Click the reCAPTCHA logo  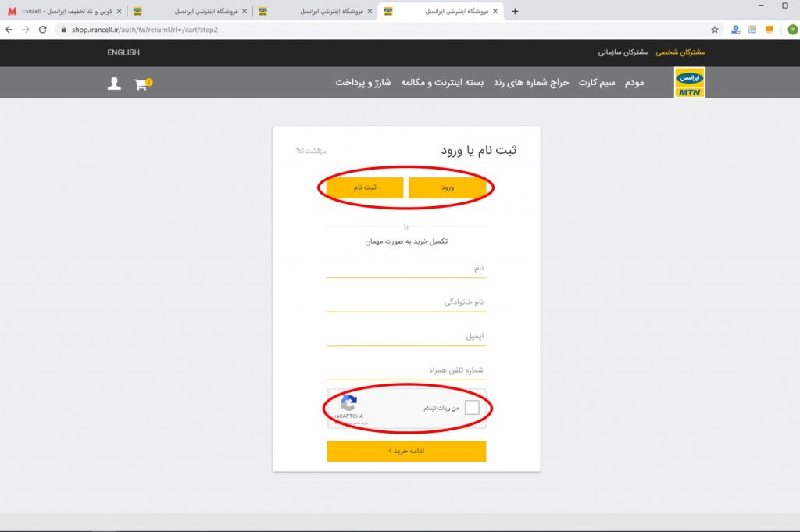(349, 403)
